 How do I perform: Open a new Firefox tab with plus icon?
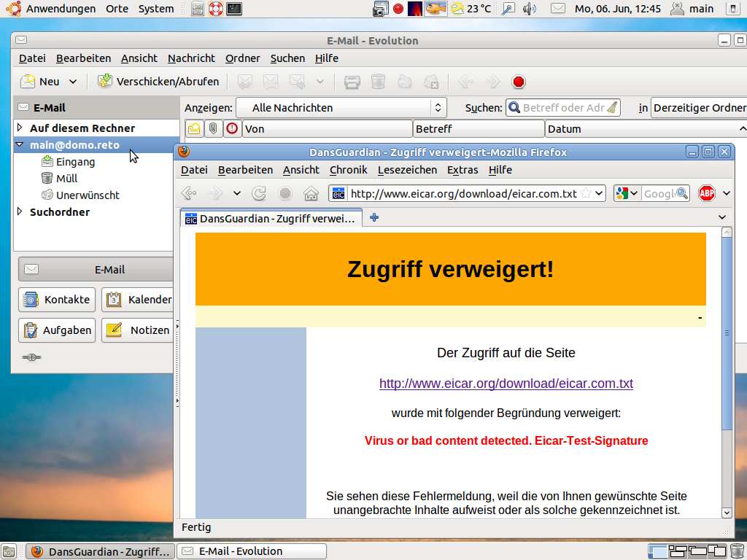pos(374,217)
